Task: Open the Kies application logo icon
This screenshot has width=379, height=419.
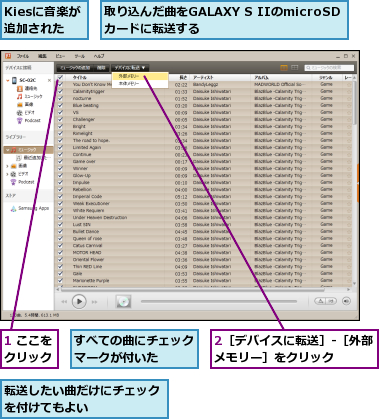Action: point(8,56)
